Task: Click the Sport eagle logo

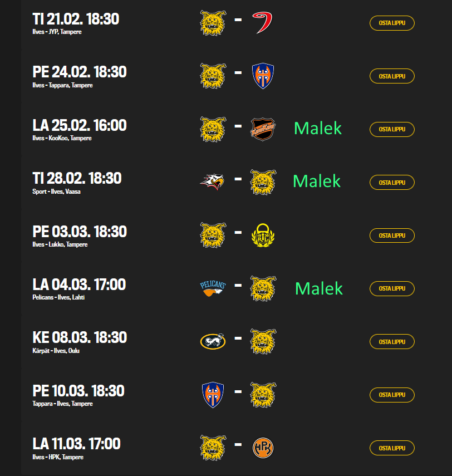Action: 212,182
